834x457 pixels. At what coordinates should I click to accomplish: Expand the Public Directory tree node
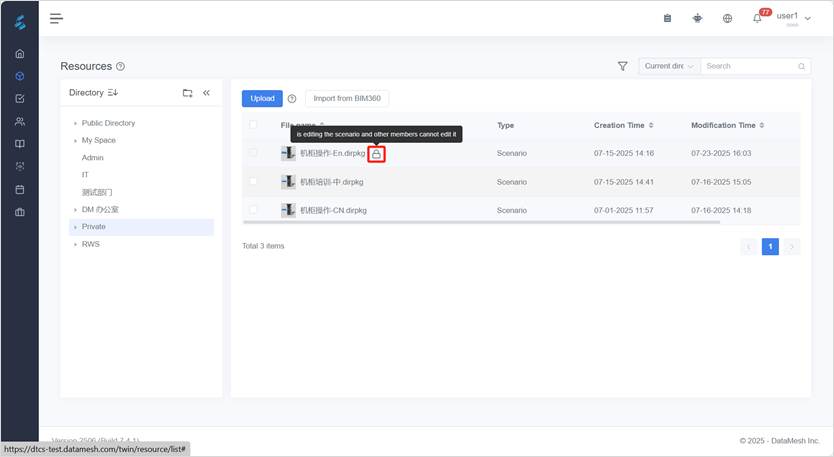[x=75, y=124]
